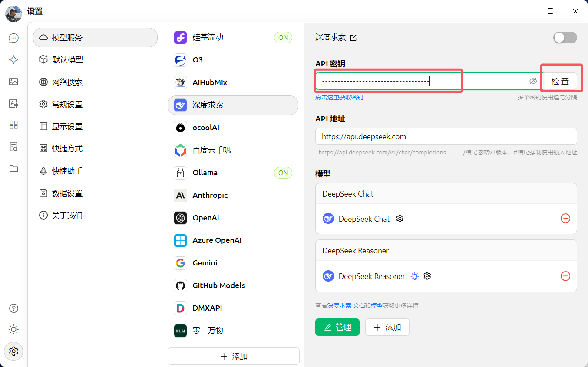This screenshot has height=367, width=588.
Task: Click the 检查 button to verify key
Action: (x=560, y=81)
